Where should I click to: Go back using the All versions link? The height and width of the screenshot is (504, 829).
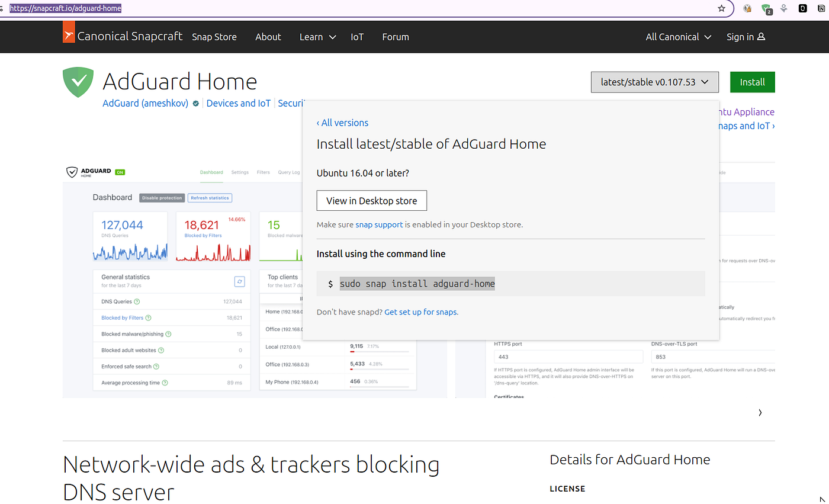[x=342, y=123]
